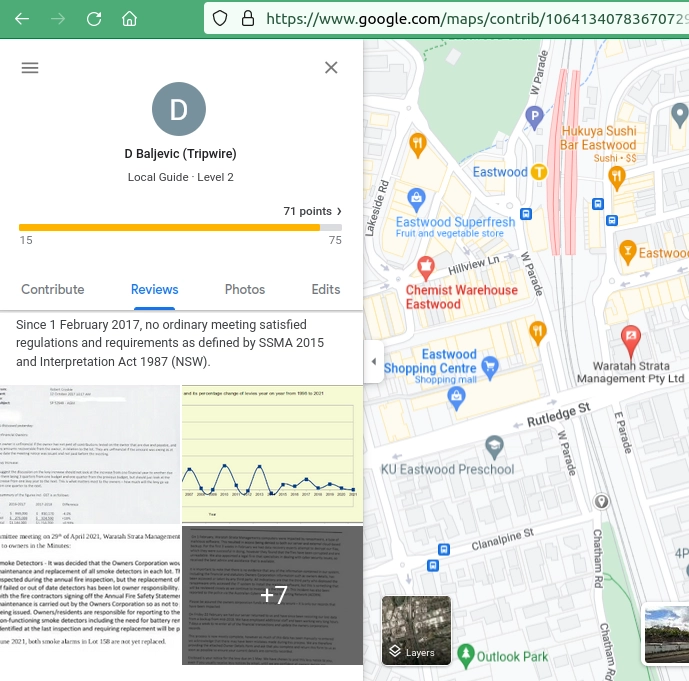Click the Local Guide Level 2 text
Screen dimensions: 689x681
(x=181, y=177)
